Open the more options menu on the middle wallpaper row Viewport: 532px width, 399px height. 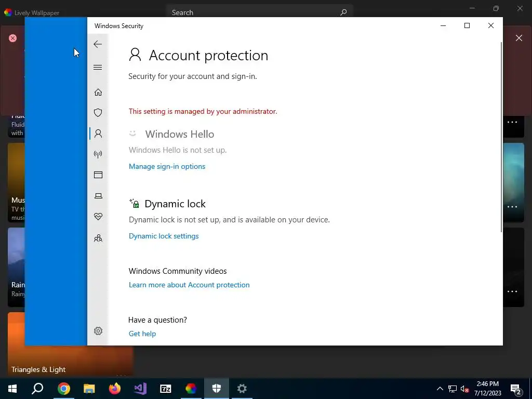coord(512,207)
